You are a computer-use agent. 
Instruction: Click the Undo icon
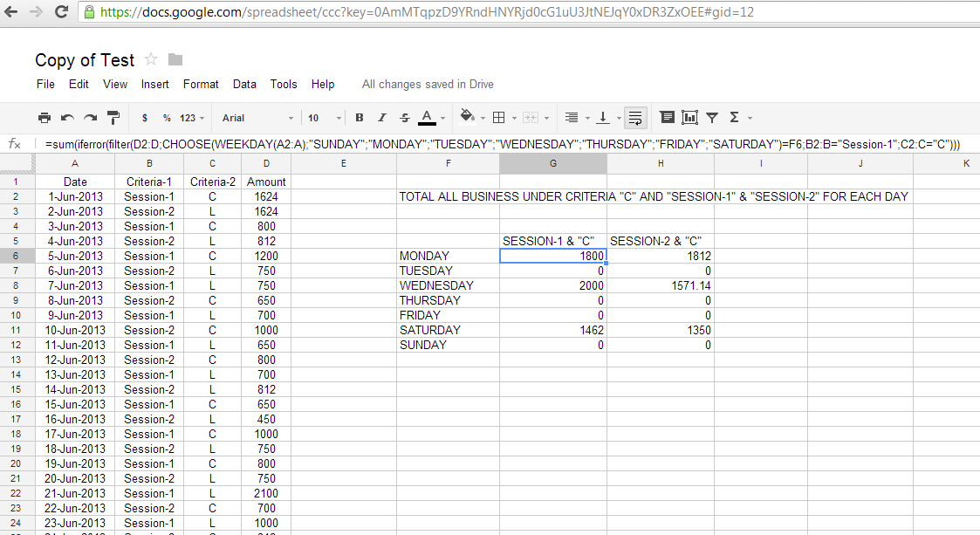click(x=66, y=117)
